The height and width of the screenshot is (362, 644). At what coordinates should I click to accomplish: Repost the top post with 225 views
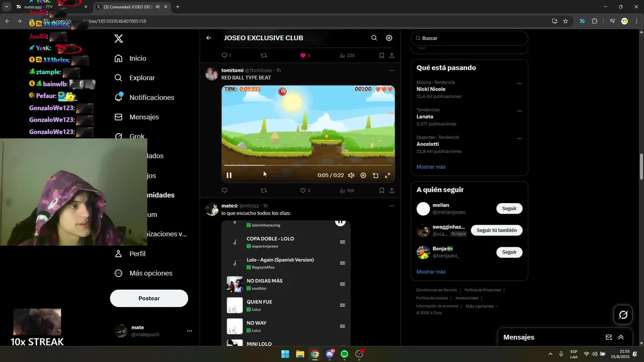click(x=264, y=55)
